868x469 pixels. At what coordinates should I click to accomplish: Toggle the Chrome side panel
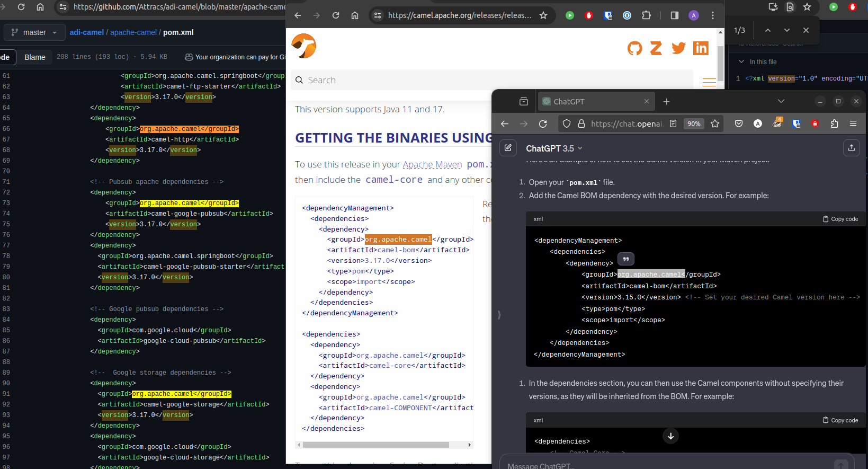pos(675,15)
